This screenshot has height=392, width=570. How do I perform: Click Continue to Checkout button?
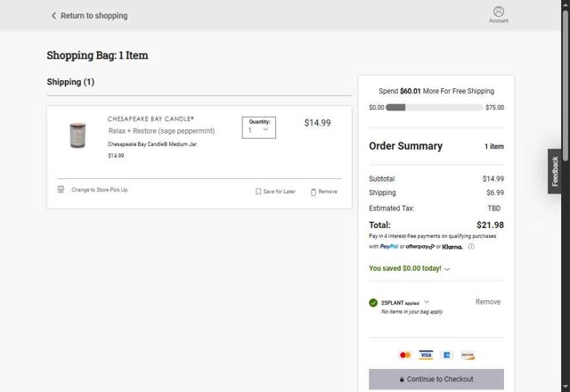(x=436, y=380)
